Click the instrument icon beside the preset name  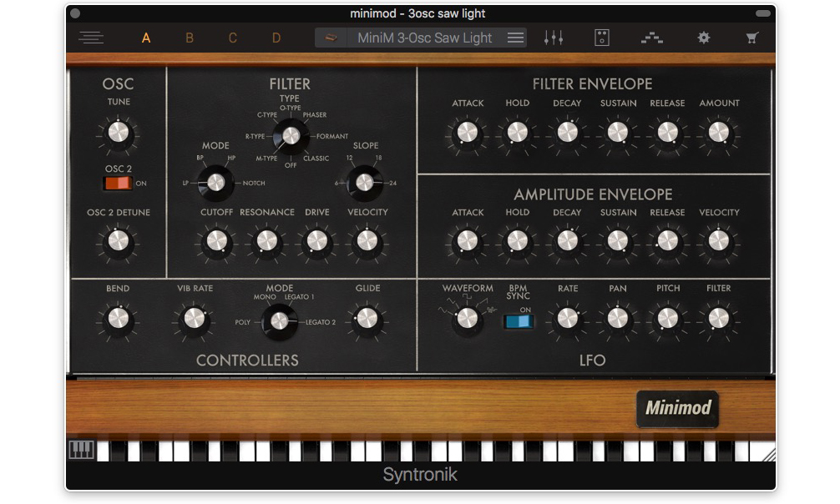pyautogui.click(x=331, y=38)
